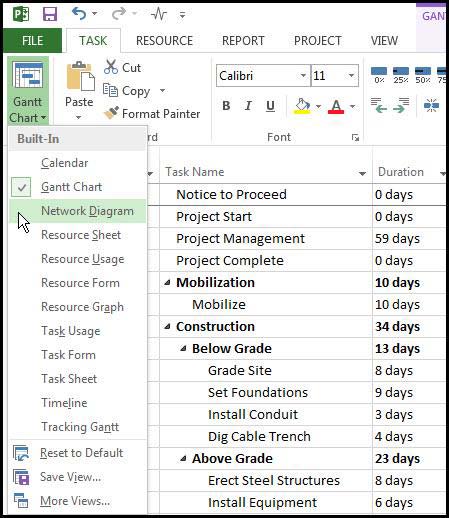This screenshot has width=449, height=518.
Task: Click Reset to Default
Action: click(77, 453)
